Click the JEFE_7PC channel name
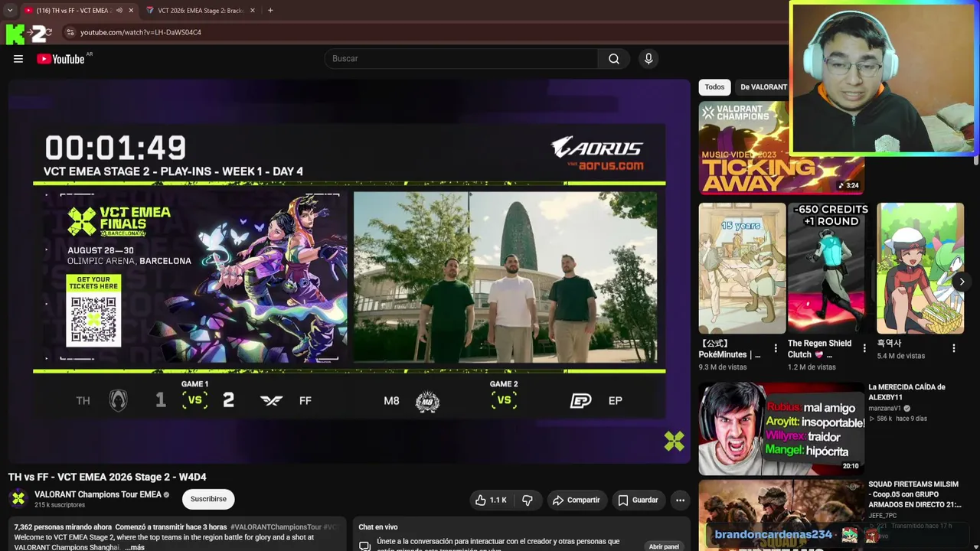Viewport: 980px width, 551px height. [884, 516]
